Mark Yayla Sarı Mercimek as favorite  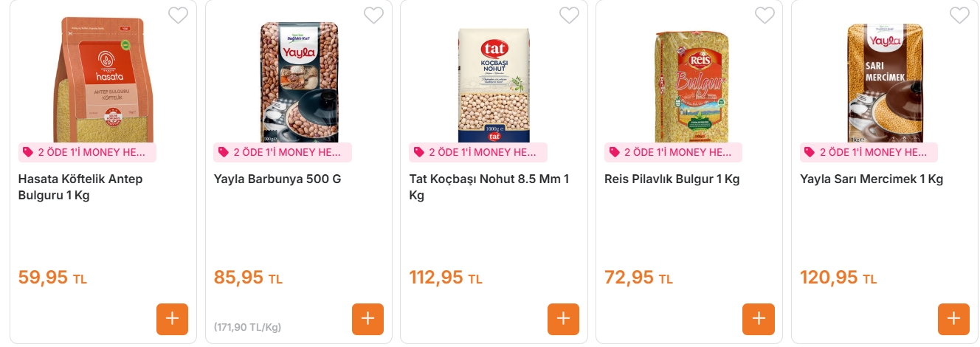tap(959, 15)
